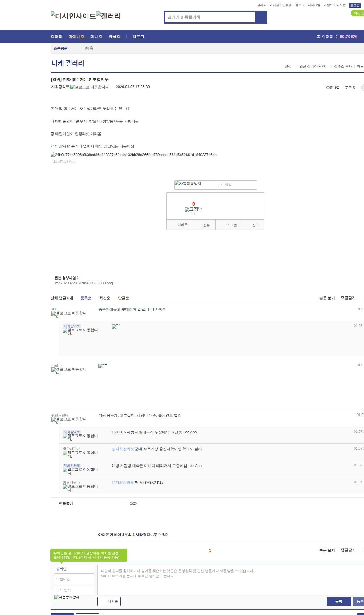Image resolution: width=364 pixels, height=615 pixels.
Task: Toggle 댓글닫기 above the comment list
Action: click(x=348, y=298)
